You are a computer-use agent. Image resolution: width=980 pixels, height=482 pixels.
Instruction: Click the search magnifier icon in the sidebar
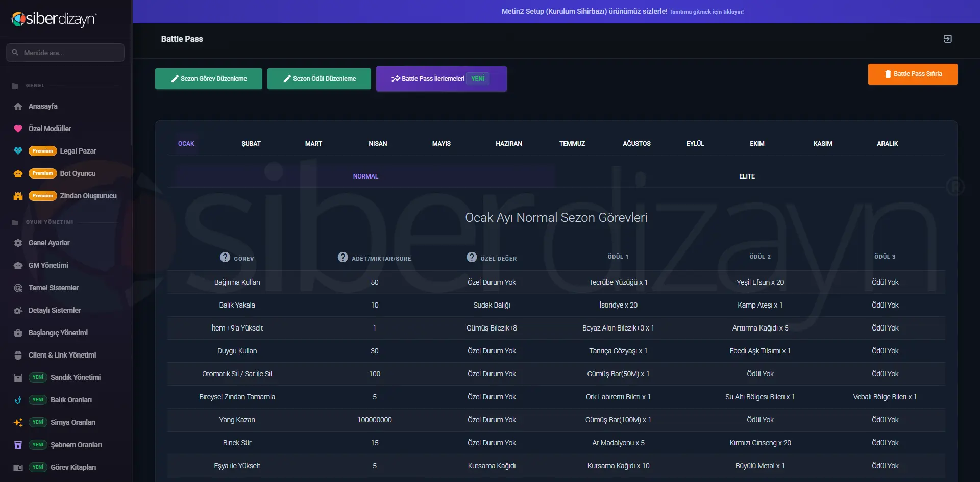click(x=15, y=53)
